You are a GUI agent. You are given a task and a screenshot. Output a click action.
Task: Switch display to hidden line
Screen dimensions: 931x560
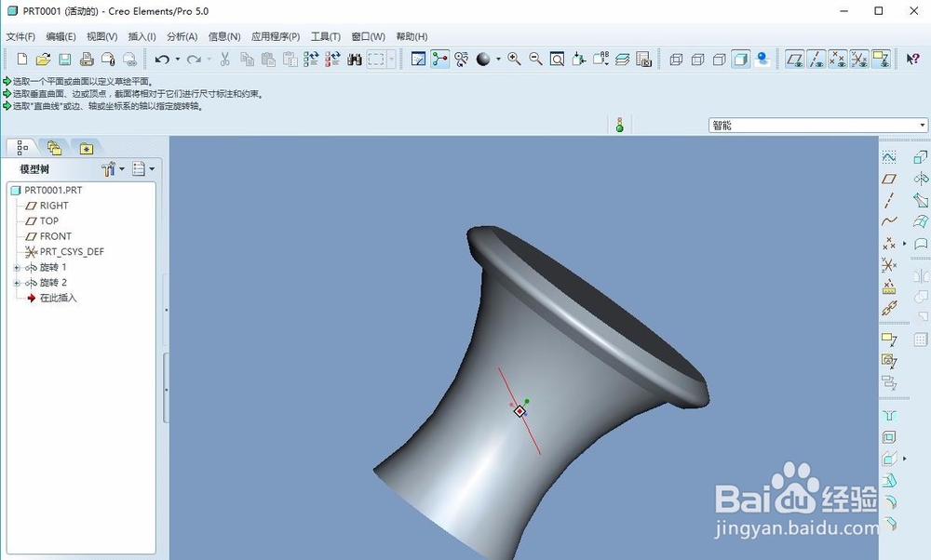click(x=697, y=60)
